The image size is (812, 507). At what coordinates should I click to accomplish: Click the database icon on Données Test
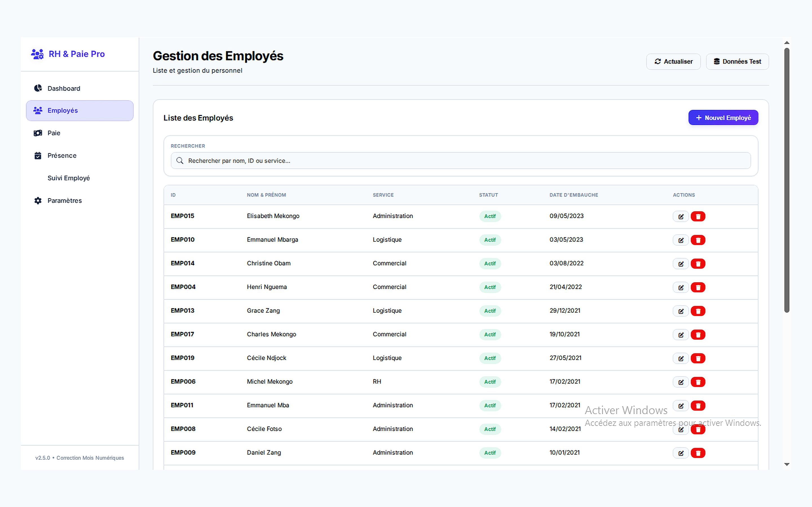pos(717,61)
